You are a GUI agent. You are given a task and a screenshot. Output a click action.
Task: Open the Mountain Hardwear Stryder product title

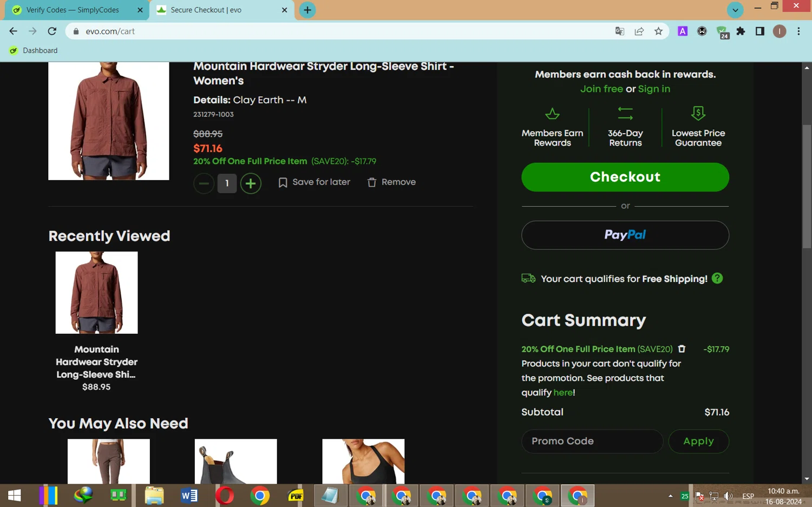point(324,74)
